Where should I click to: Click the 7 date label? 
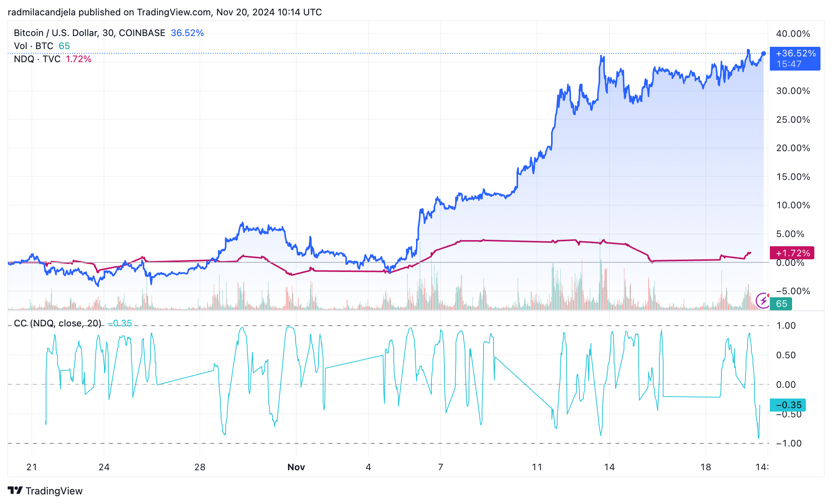[x=441, y=467]
